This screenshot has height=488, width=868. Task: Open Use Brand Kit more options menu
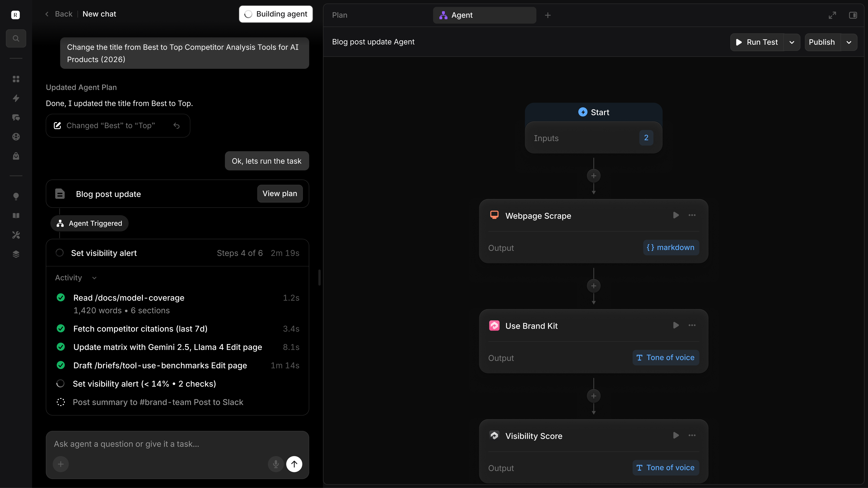point(692,325)
